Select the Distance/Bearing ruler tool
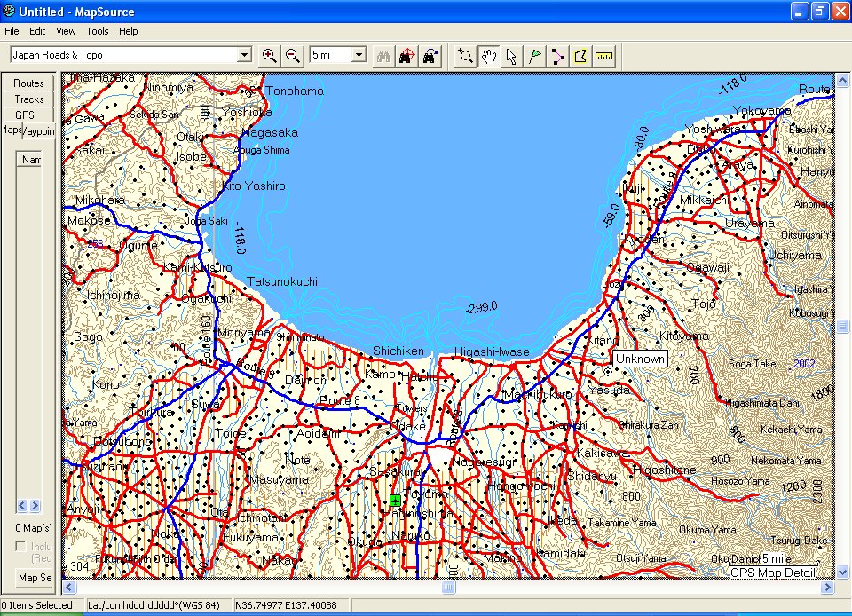 pos(603,55)
